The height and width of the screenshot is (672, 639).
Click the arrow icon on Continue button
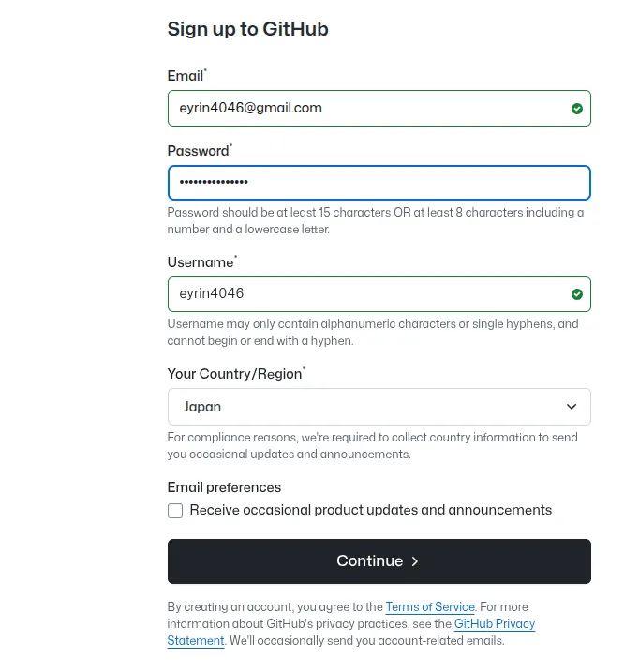(x=415, y=561)
